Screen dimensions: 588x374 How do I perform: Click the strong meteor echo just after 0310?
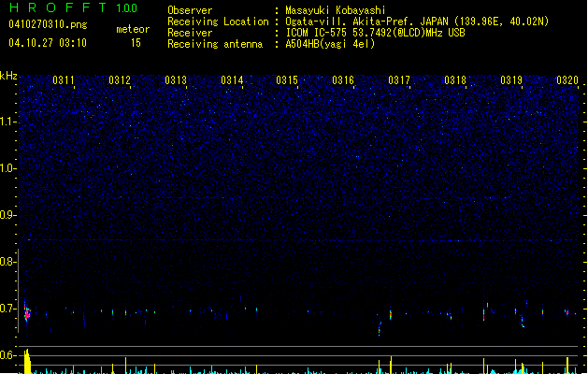[x=26, y=312]
